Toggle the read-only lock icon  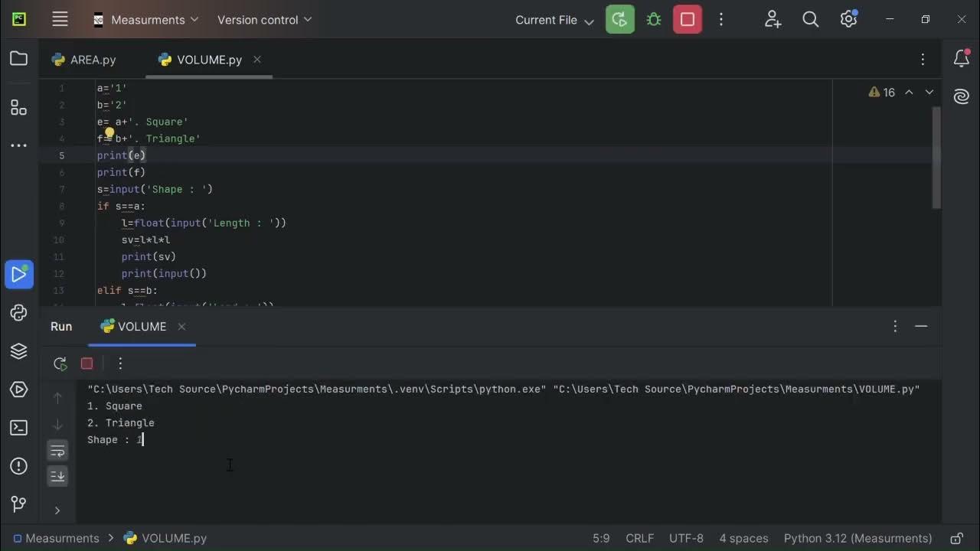tap(956, 538)
